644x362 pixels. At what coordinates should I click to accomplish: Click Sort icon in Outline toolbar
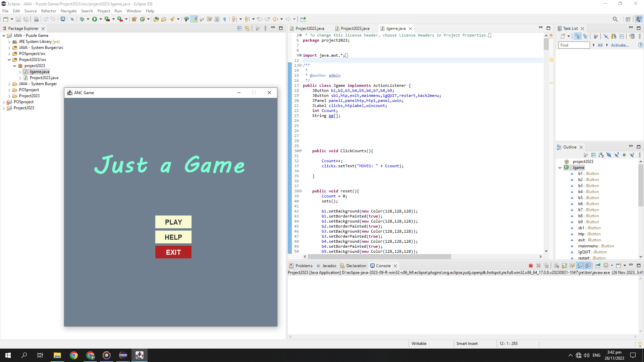click(601, 155)
